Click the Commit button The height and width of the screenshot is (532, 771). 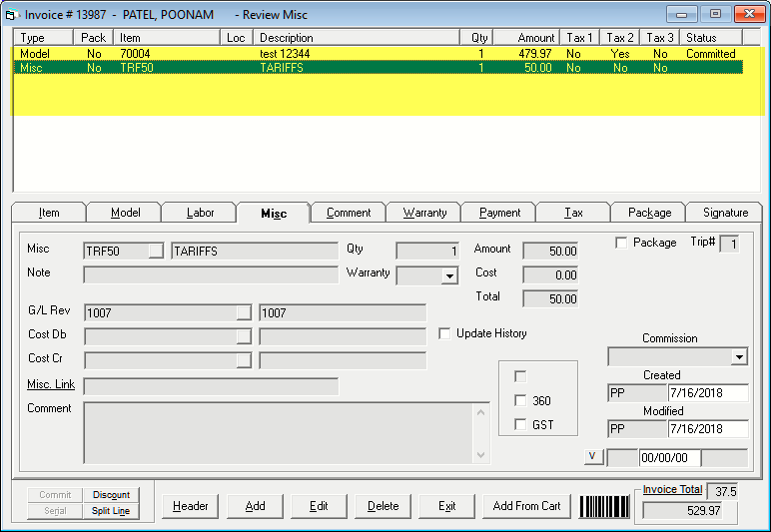pyautogui.click(x=55, y=495)
